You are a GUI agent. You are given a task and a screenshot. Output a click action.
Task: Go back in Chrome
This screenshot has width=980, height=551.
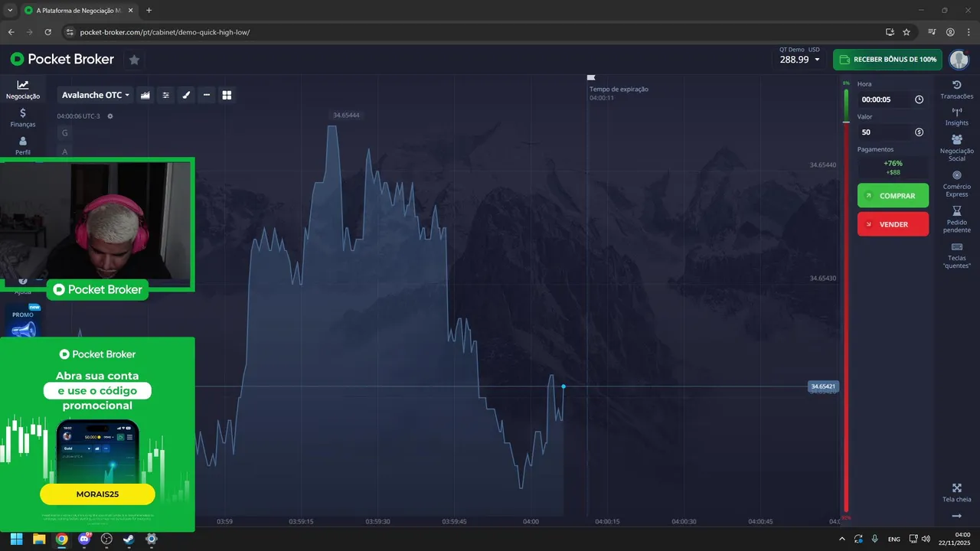tap(11, 32)
